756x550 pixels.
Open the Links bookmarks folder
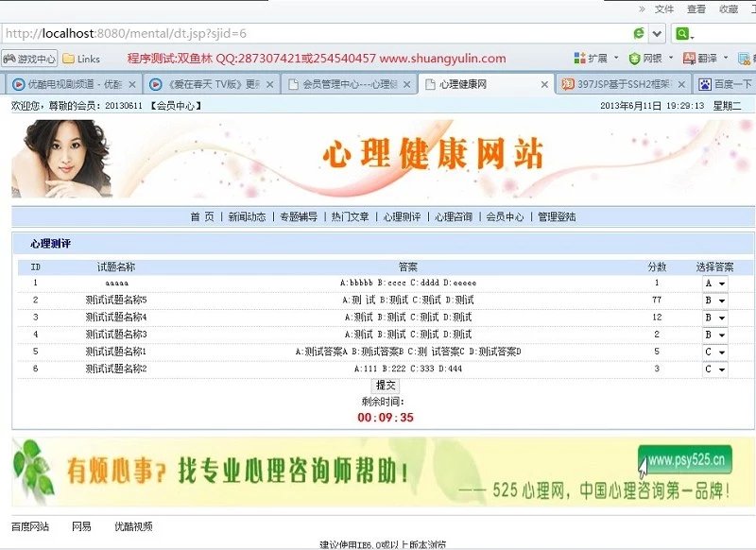click(81, 59)
